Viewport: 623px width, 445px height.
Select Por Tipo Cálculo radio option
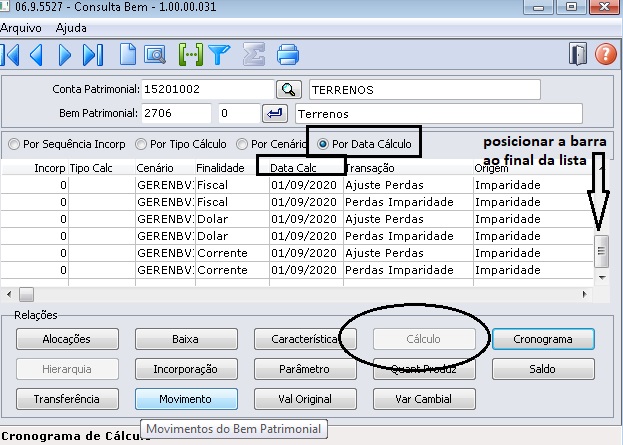tap(181, 144)
